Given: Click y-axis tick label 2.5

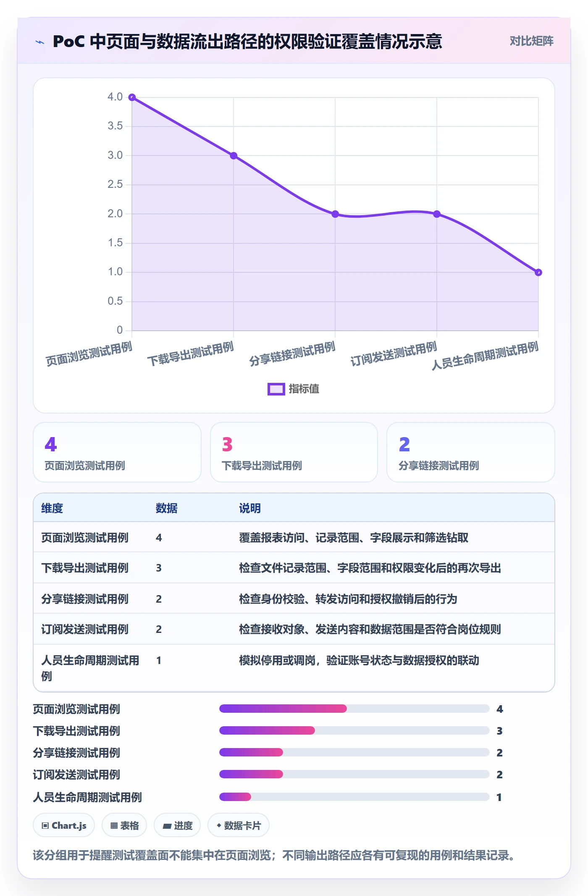Looking at the screenshot, I should pos(115,184).
